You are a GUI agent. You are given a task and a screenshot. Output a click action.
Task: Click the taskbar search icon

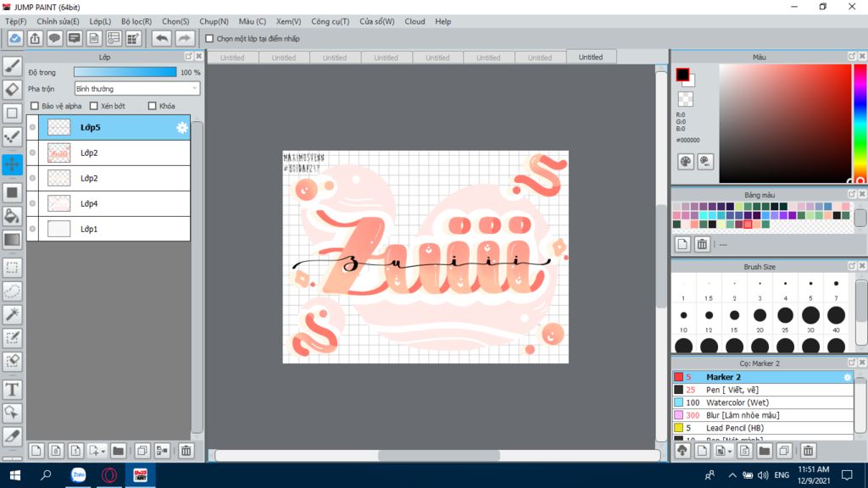click(46, 475)
